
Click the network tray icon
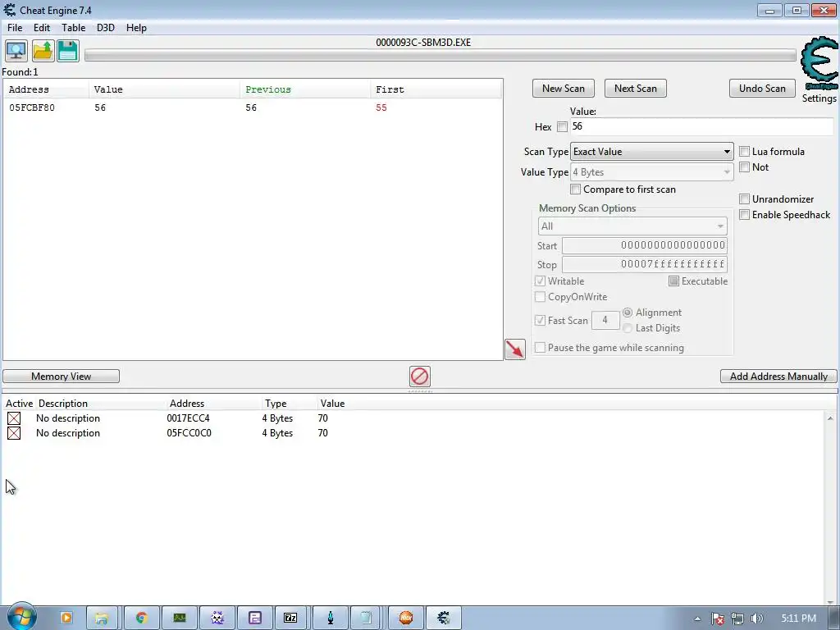pos(737,619)
